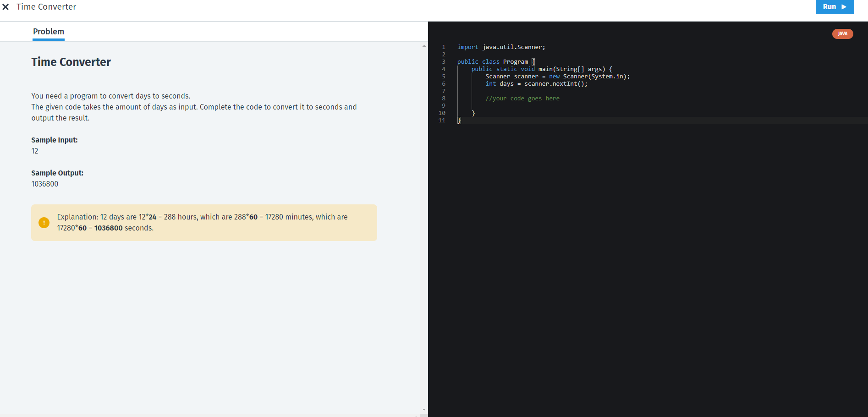Click the Time Converter problem heading

pyautogui.click(x=71, y=62)
